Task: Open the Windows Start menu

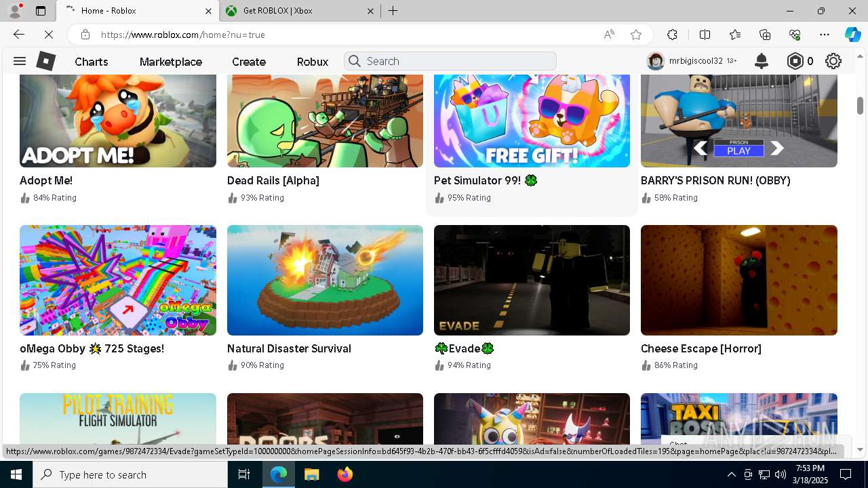Action: [16, 474]
